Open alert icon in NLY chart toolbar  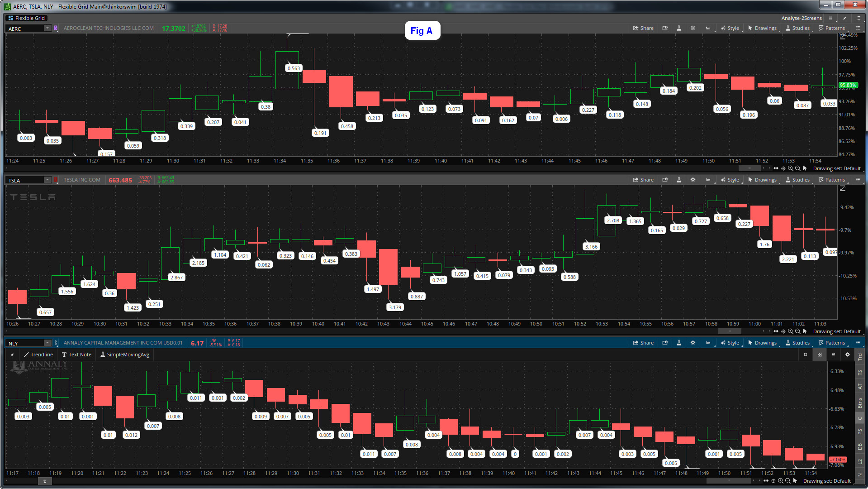click(x=665, y=343)
